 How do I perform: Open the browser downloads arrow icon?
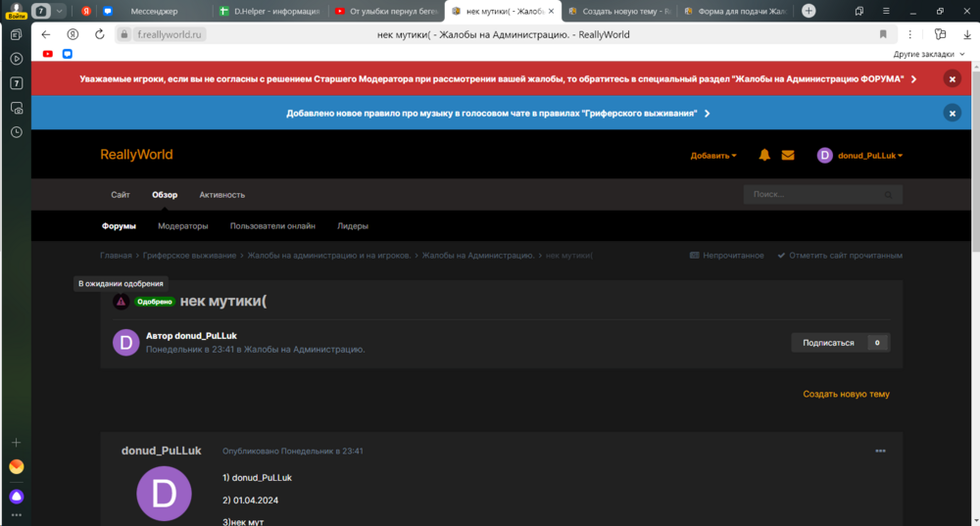[967, 34]
